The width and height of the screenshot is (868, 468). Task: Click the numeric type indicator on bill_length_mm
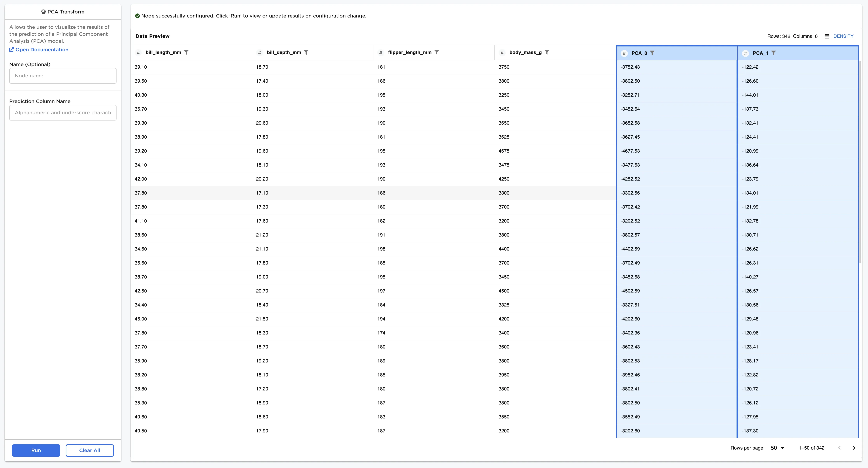[138, 52]
